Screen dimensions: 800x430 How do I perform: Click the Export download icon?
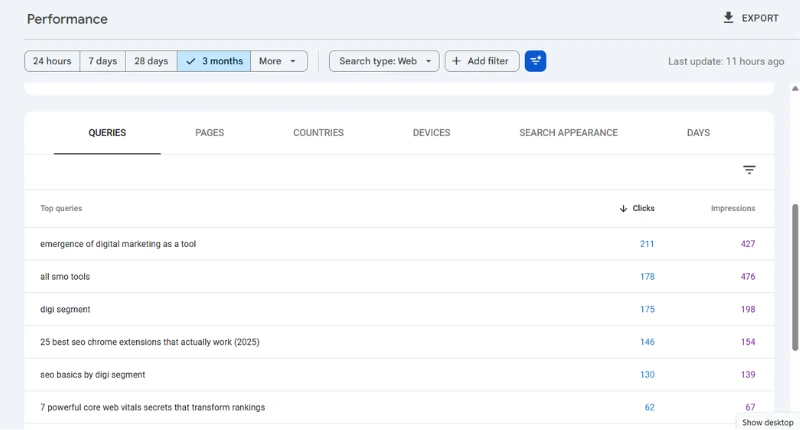[728, 18]
